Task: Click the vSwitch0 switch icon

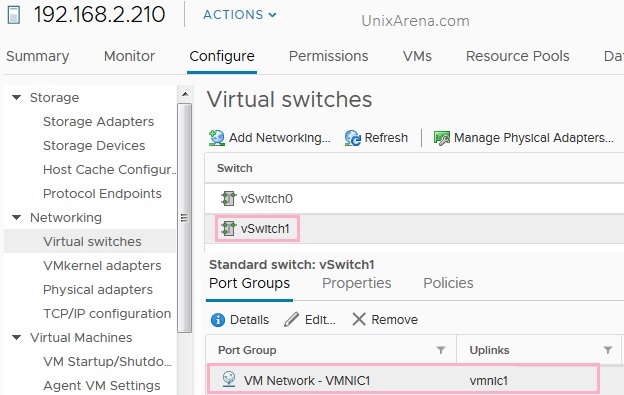Action: coord(228,198)
